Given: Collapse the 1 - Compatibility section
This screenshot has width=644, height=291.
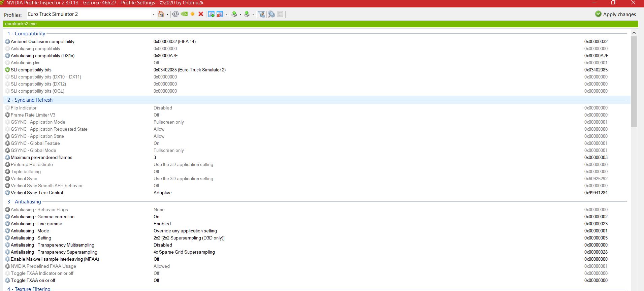Looking at the screenshot, I should tap(26, 34).
